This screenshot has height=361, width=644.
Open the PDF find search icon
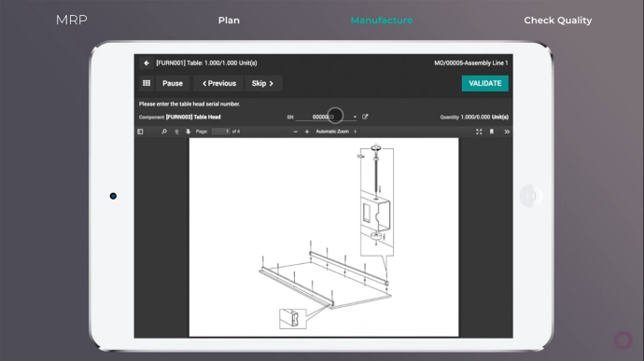coord(164,132)
